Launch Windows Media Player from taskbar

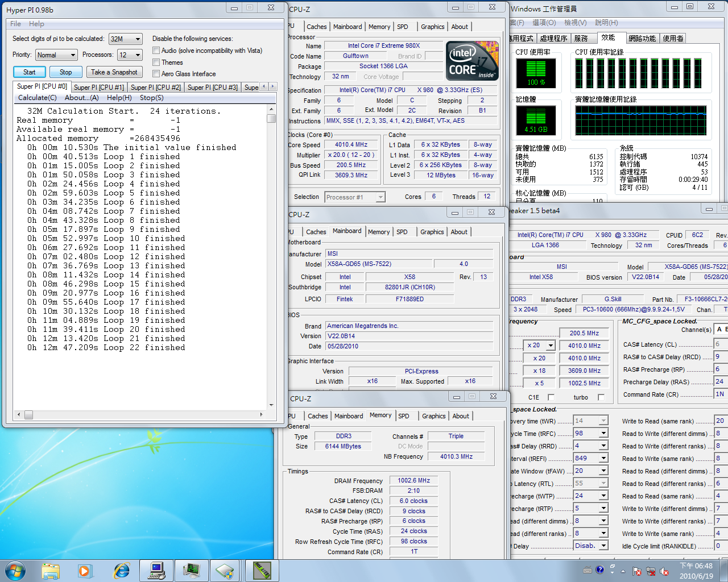[85, 571]
